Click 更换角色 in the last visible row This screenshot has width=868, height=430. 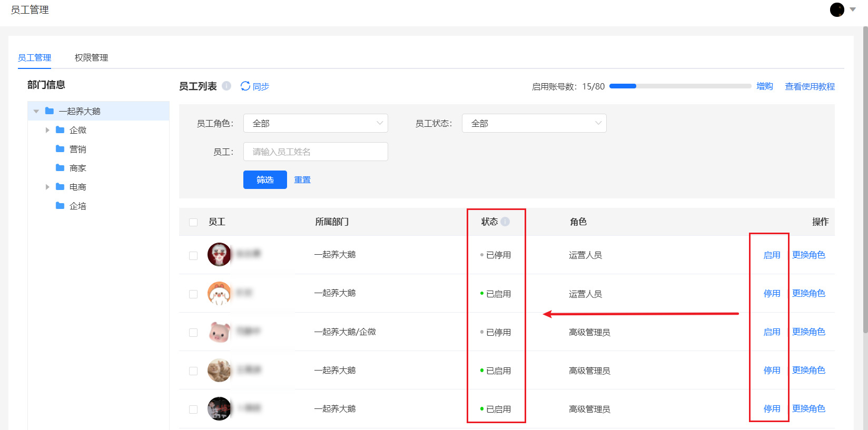pos(808,408)
